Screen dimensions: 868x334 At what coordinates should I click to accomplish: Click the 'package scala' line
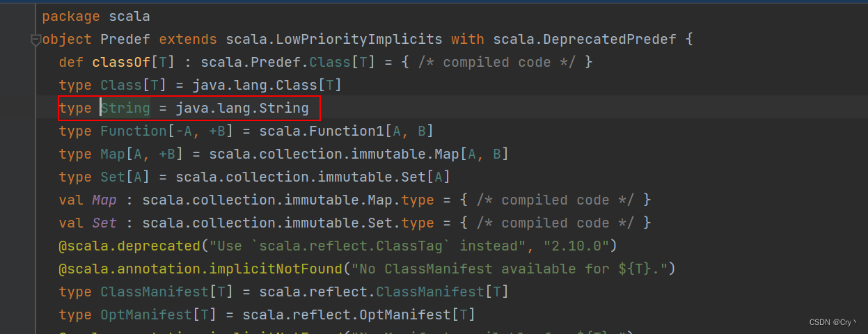click(96, 16)
